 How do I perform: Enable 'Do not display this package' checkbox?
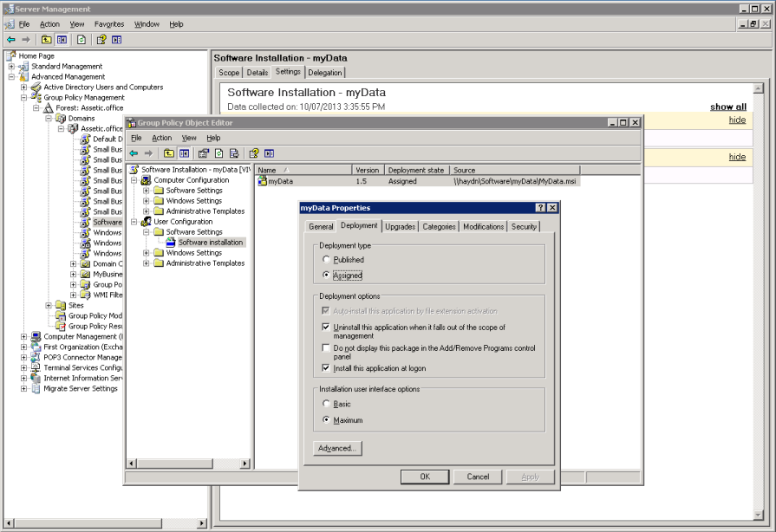[x=326, y=348]
